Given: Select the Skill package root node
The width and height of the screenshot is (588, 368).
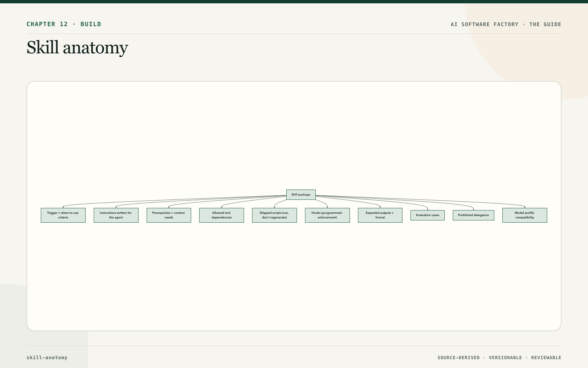Looking at the screenshot, I should pyautogui.click(x=301, y=195).
